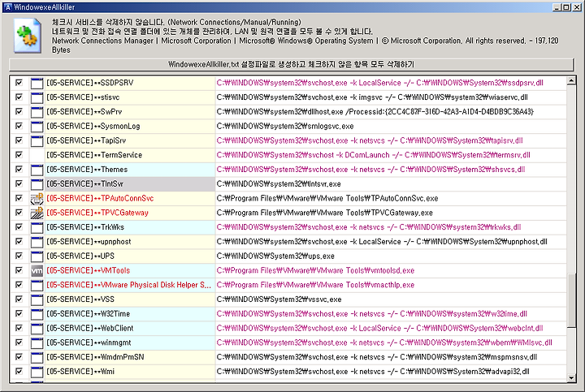
Task: Uncheck the SSDPSRV service checkbox
Action: point(19,82)
